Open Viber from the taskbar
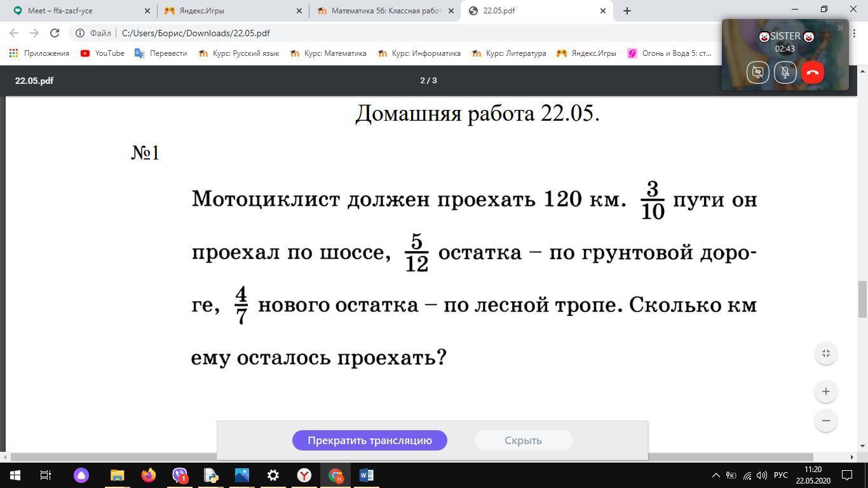Screen dimensions: 868x488 (x=180, y=475)
